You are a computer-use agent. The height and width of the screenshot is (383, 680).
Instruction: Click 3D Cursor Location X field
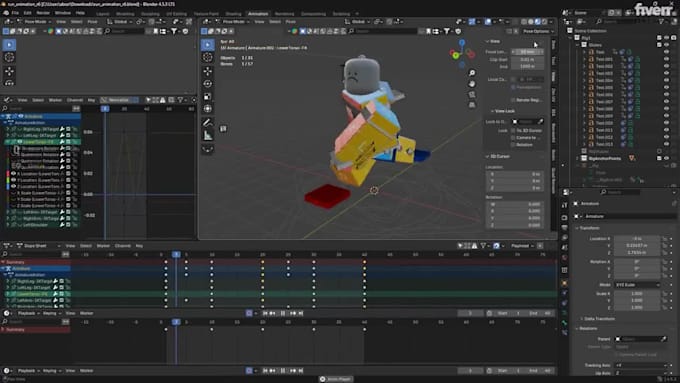pyautogui.click(x=515, y=174)
